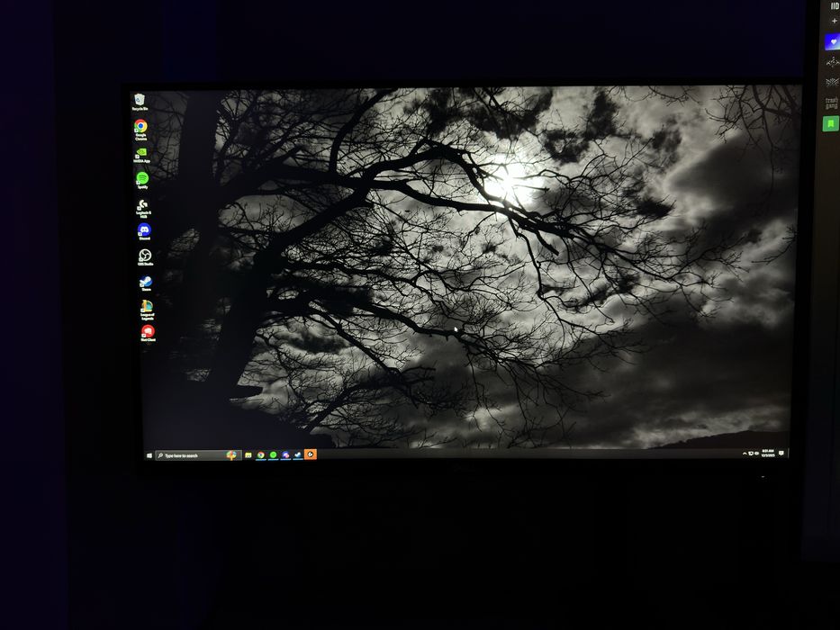The image size is (840, 630).
Task: Open the Recycle Bin desktop icon
Action: point(140,102)
